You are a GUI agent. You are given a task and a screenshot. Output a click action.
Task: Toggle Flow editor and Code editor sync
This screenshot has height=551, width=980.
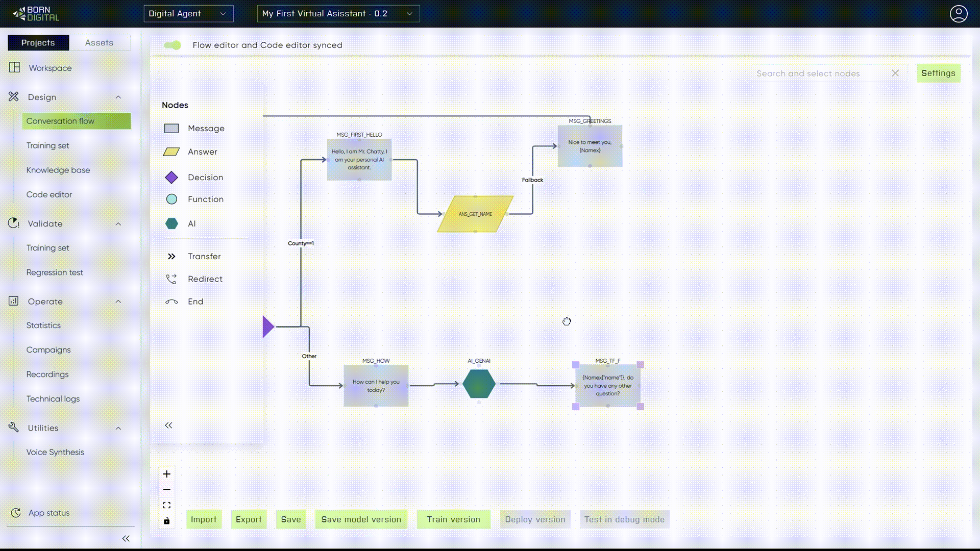[173, 45]
